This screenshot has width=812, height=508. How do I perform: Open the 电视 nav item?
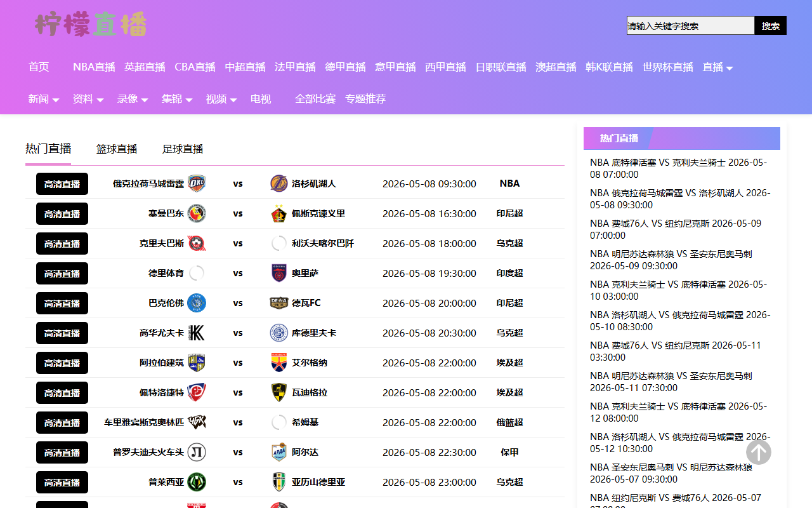point(261,99)
